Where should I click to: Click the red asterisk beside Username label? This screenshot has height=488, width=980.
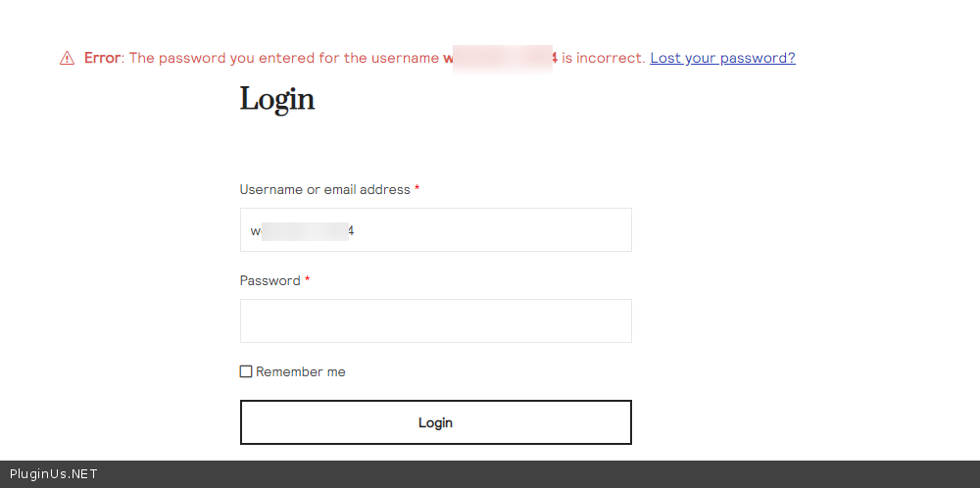416,189
